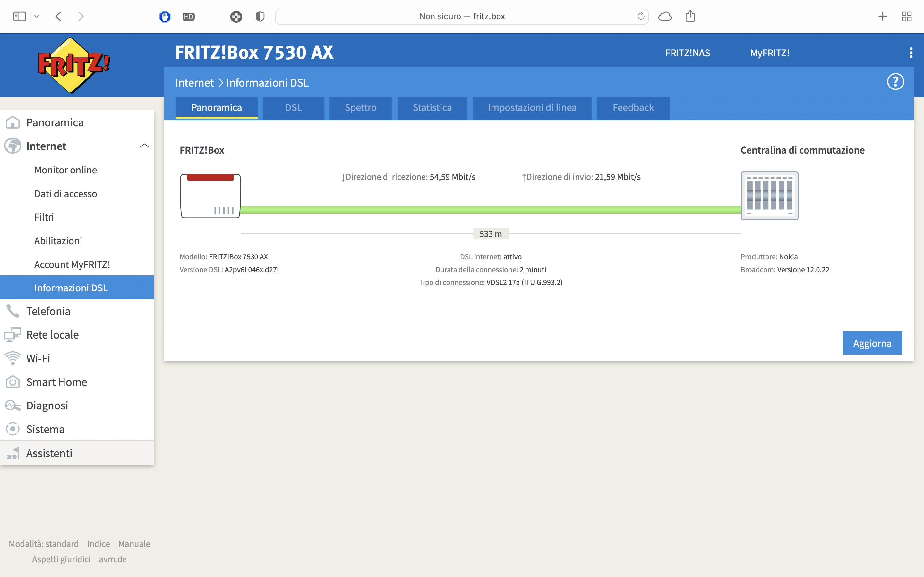Open the three-dot options menu
This screenshot has width=924, height=577.
(x=911, y=53)
